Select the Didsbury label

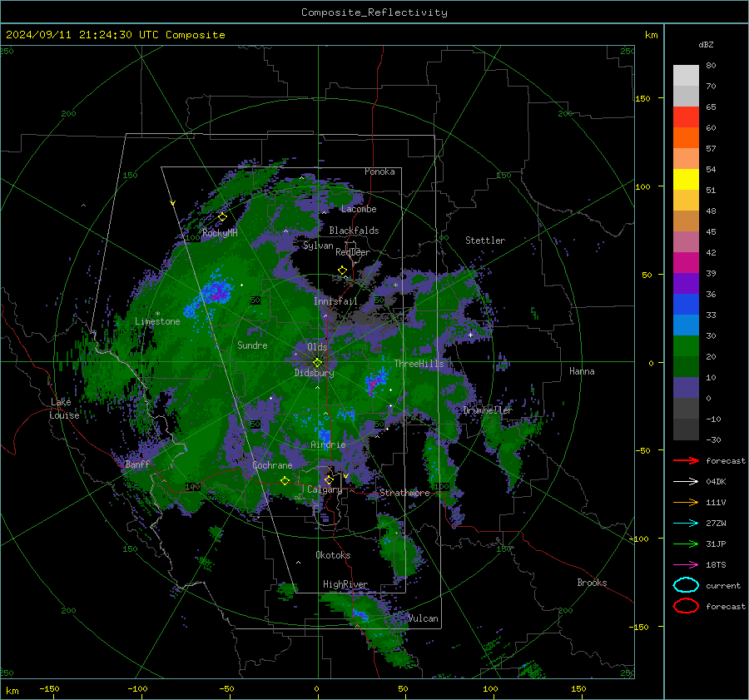point(315,373)
